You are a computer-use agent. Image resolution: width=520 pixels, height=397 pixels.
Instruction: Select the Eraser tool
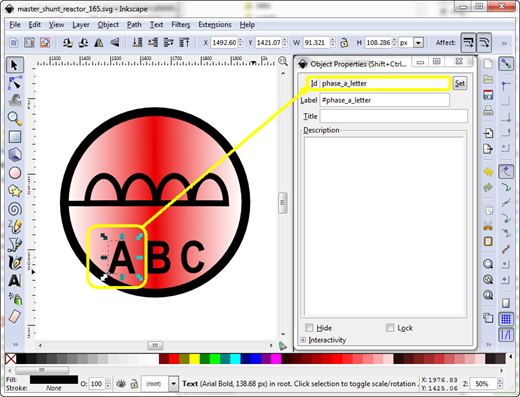tap(14, 317)
